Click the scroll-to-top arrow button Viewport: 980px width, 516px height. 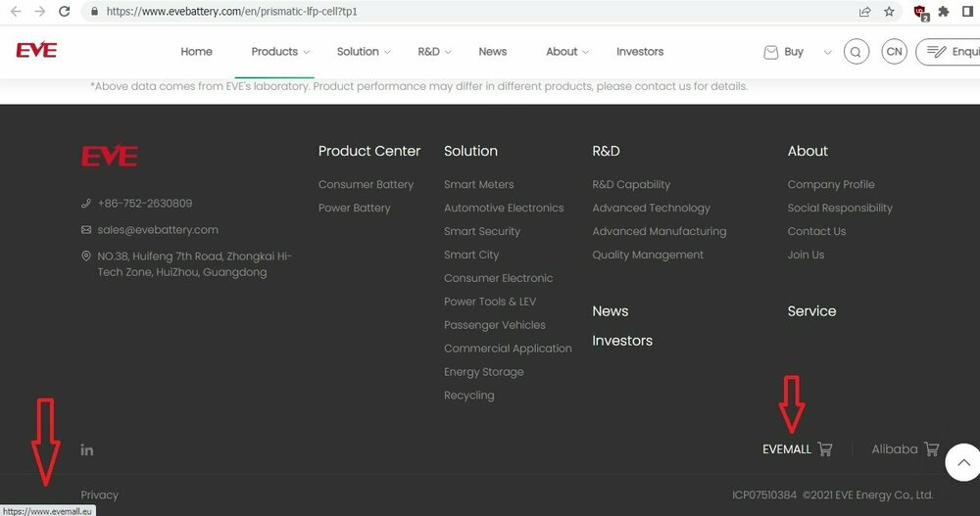(x=962, y=462)
